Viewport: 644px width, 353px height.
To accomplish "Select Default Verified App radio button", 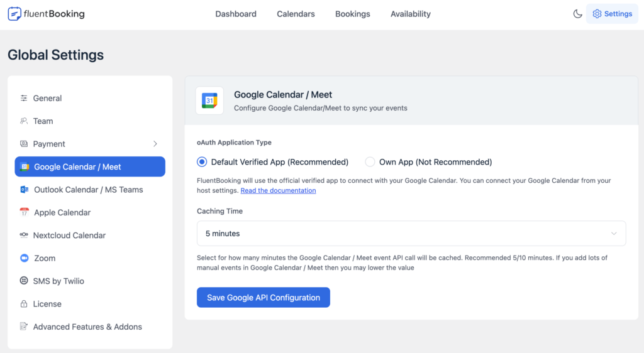I will pyautogui.click(x=202, y=162).
